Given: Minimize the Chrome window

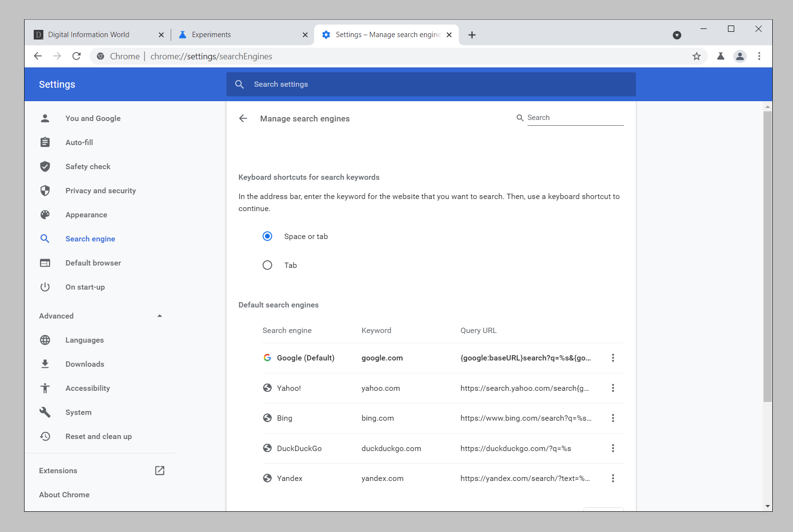Looking at the screenshot, I should pos(703,29).
